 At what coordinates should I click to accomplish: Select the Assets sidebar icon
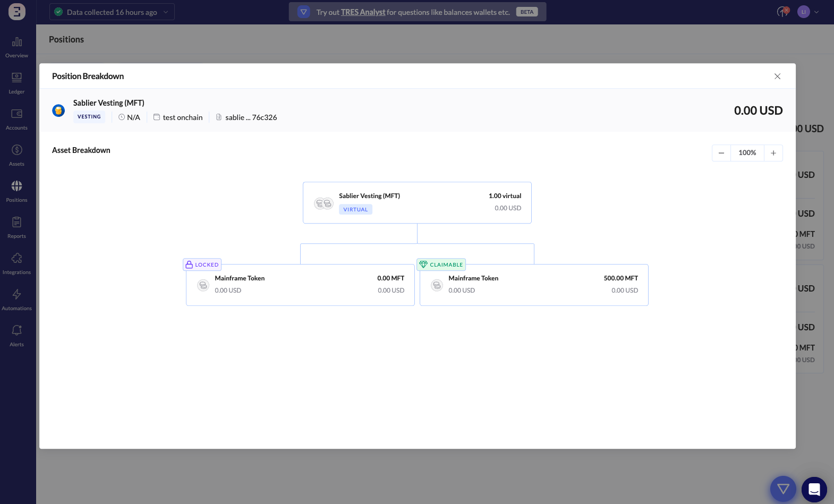tap(17, 151)
